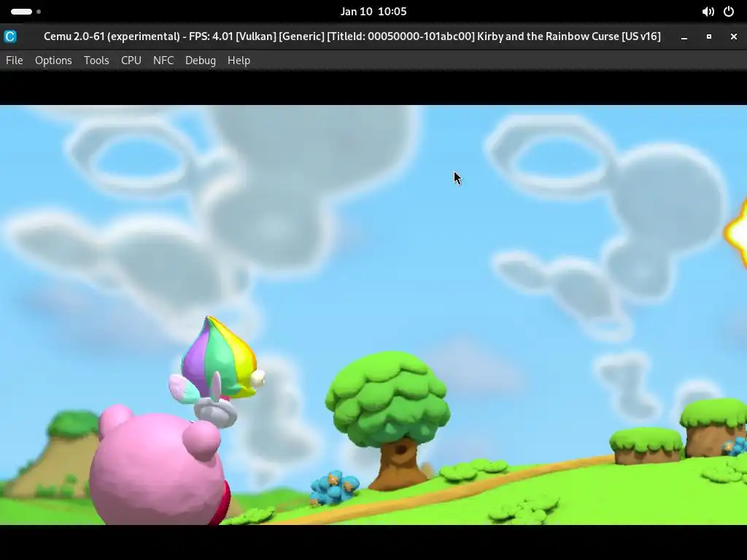The height and width of the screenshot is (560, 747).
Task: Click Elline the rainbow paintbrush fairy
Action: click(217, 371)
